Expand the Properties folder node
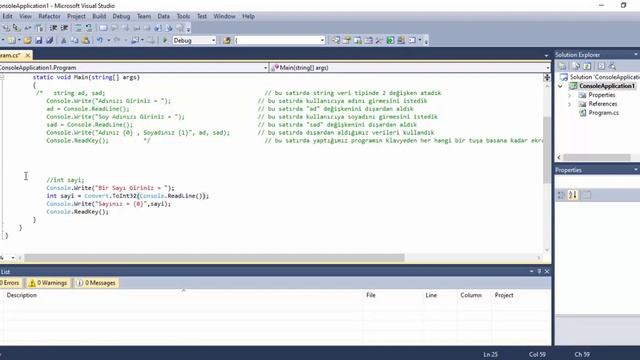This screenshot has width=640, height=360. pyautogui.click(x=570, y=95)
